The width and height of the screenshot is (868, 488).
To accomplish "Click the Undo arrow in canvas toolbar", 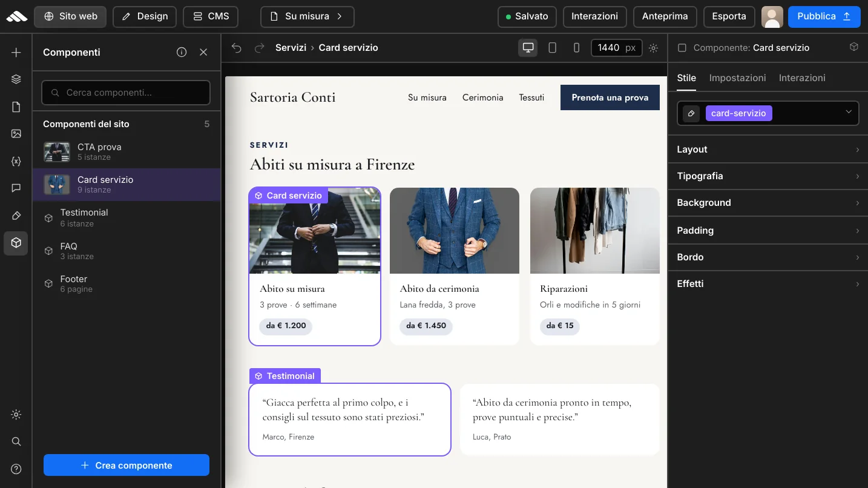I will (237, 48).
